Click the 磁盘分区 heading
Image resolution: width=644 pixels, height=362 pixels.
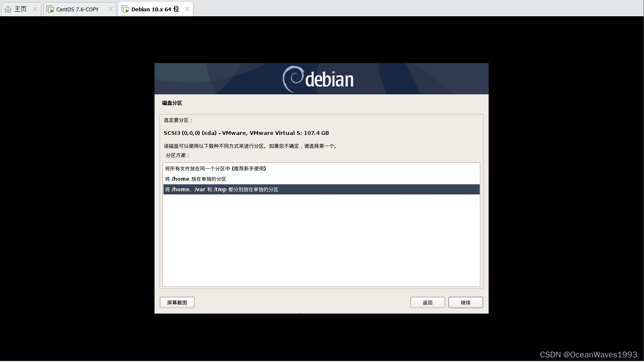pos(172,103)
